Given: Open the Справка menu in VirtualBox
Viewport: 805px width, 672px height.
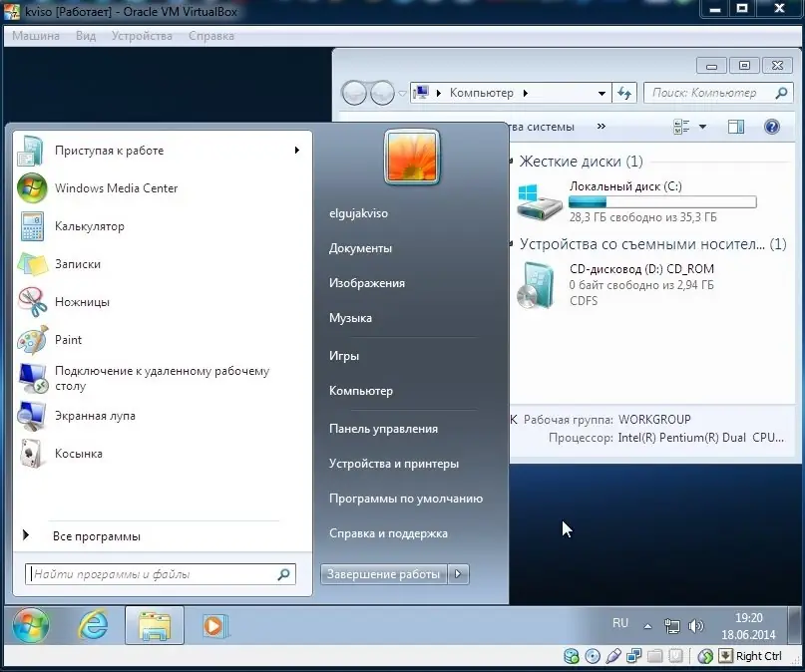Looking at the screenshot, I should (x=211, y=36).
